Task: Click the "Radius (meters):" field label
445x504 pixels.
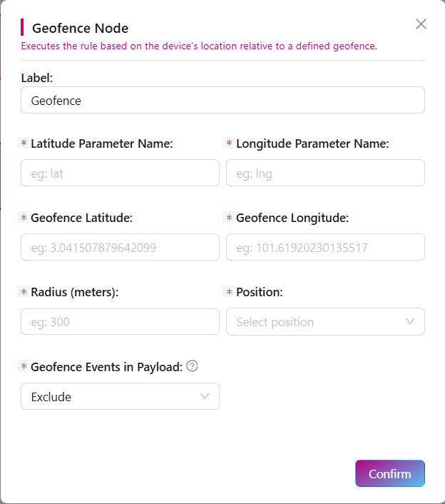Action: (x=74, y=292)
